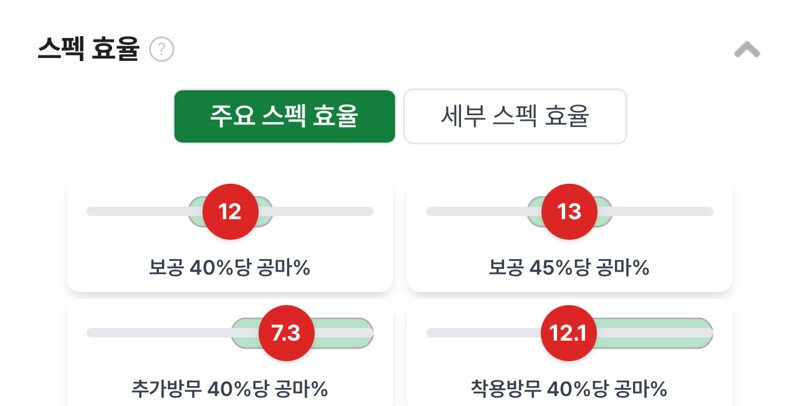Click green range bar right of 12.1 marker
The width and height of the screenshot is (800, 406).
click(655, 333)
